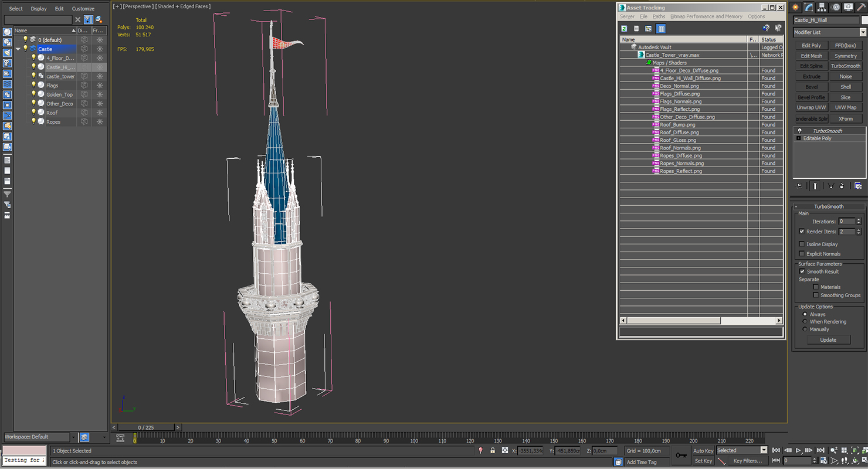Screen dimensions: 868x469
Task: Toggle Smooth Result checkbox
Action: pos(802,271)
